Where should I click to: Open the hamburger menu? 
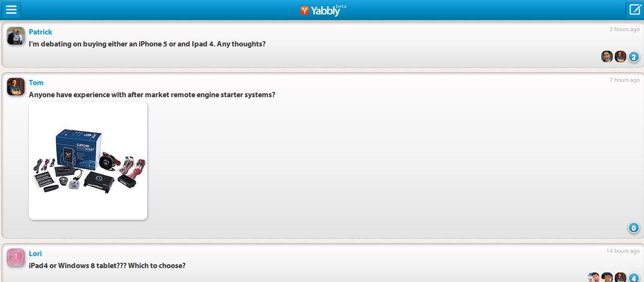11,10
